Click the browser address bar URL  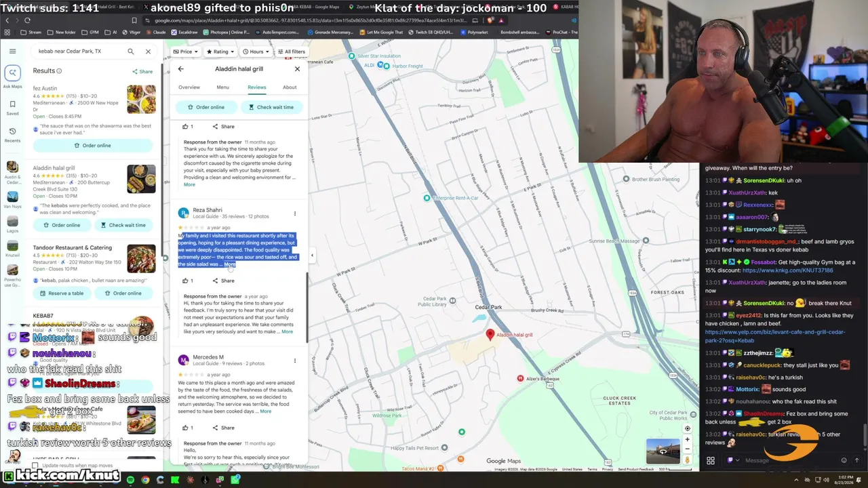[311, 20]
